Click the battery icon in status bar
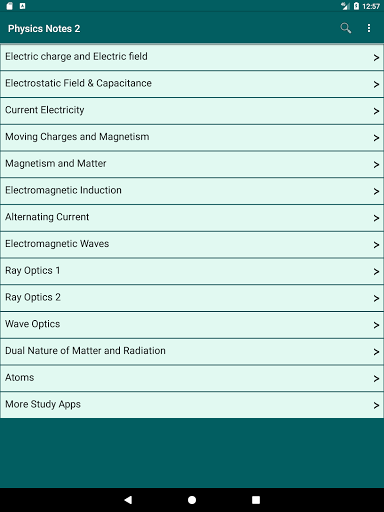The width and height of the screenshot is (384, 512). tap(356, 6)
